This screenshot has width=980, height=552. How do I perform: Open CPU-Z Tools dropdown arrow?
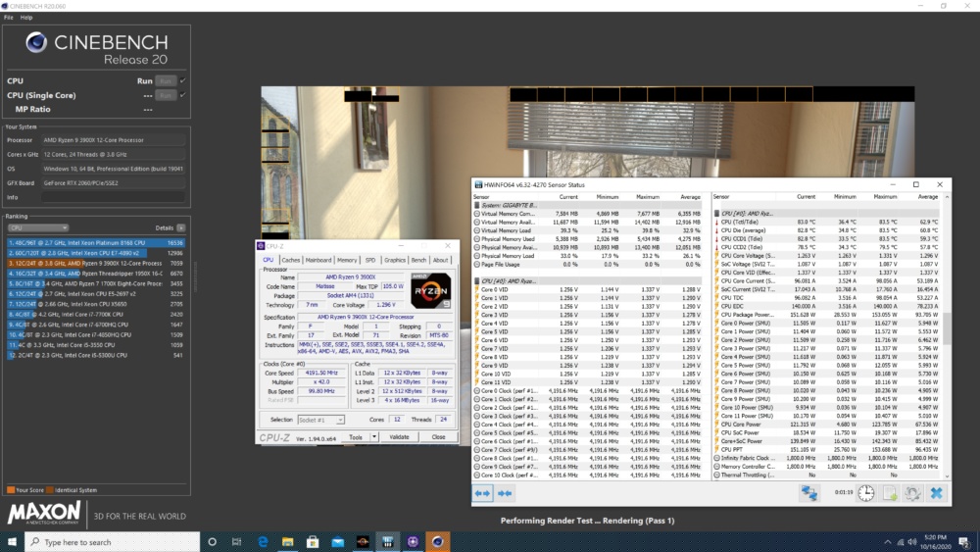(373, 437)
